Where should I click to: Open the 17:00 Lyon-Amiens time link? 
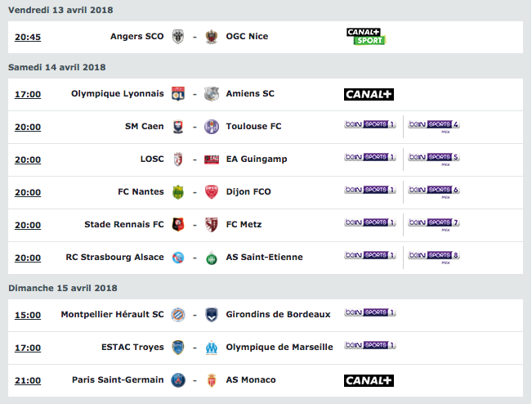tap(28, 94)
